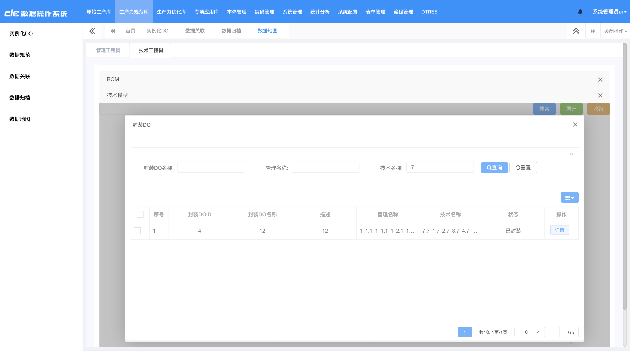This screenshot has width=630, height=364.
Task: Close the 技术模型 panel row
Action: click(600, 95)
